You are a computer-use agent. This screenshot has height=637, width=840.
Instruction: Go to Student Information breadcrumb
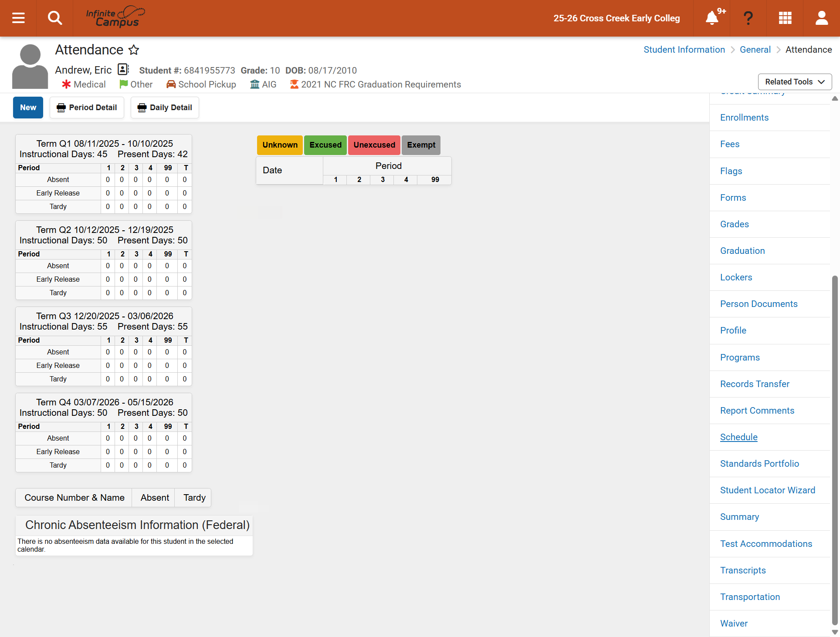[684, 50]
